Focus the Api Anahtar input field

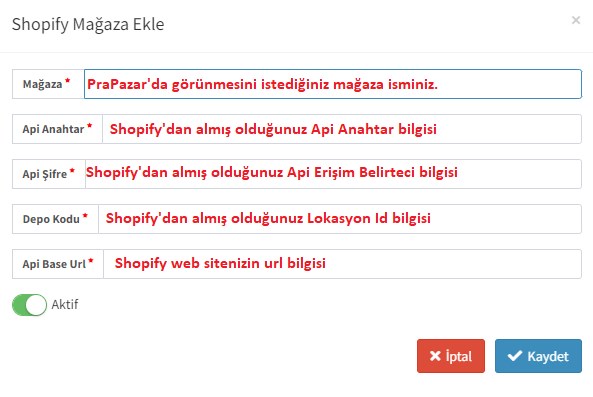click(342, 129)
